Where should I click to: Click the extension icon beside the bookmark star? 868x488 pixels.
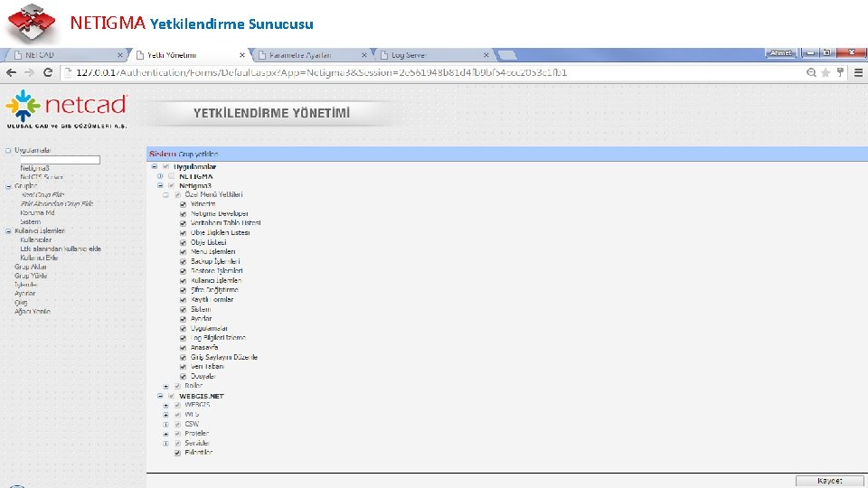[840, 72]
